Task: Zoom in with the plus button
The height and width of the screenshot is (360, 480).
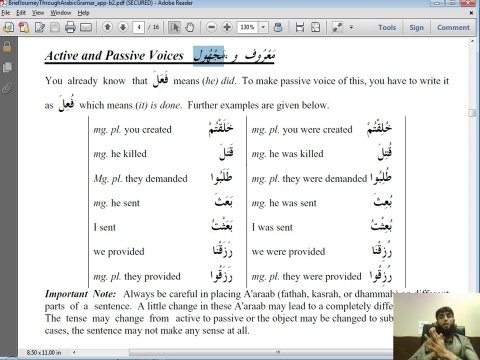Action: [x=227, y=27]
